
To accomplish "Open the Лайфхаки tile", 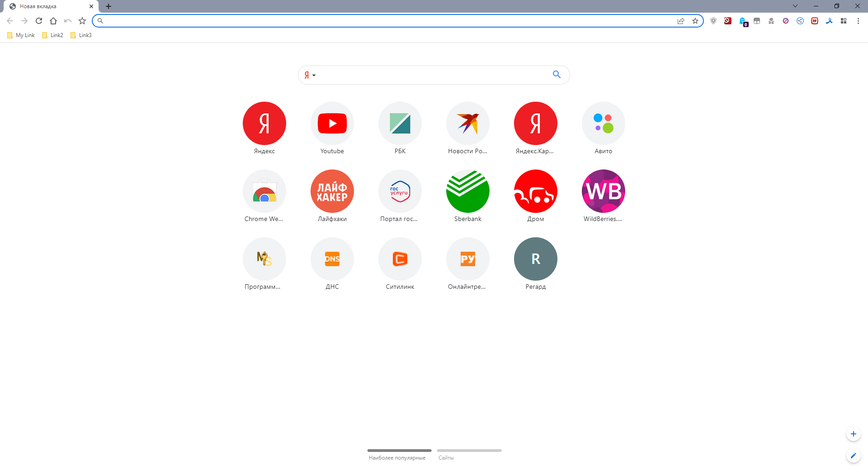I will 332,191.
